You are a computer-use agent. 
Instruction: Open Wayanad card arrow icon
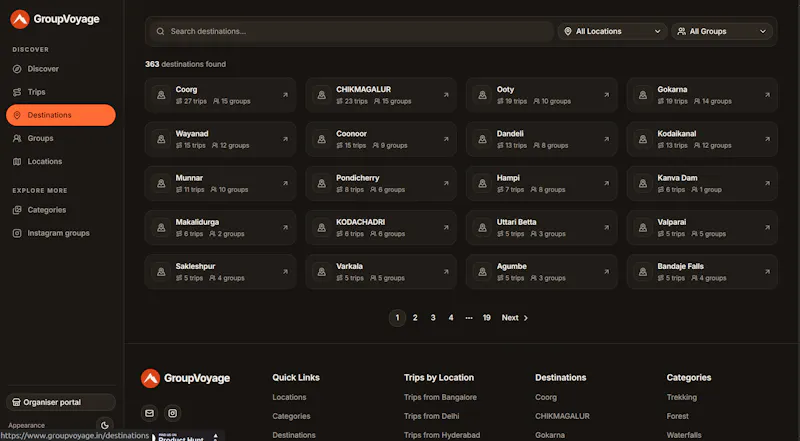285,139
